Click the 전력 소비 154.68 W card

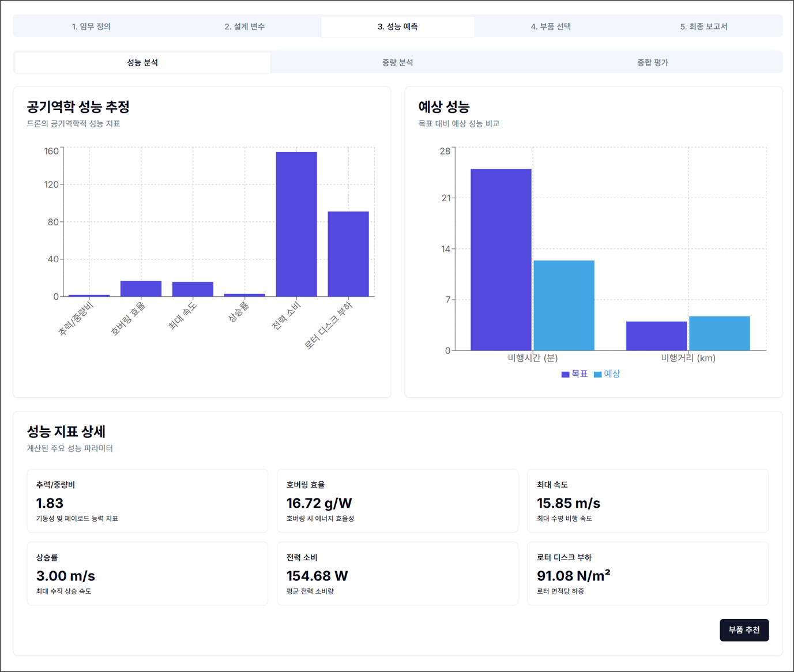(x=397, y=573)
